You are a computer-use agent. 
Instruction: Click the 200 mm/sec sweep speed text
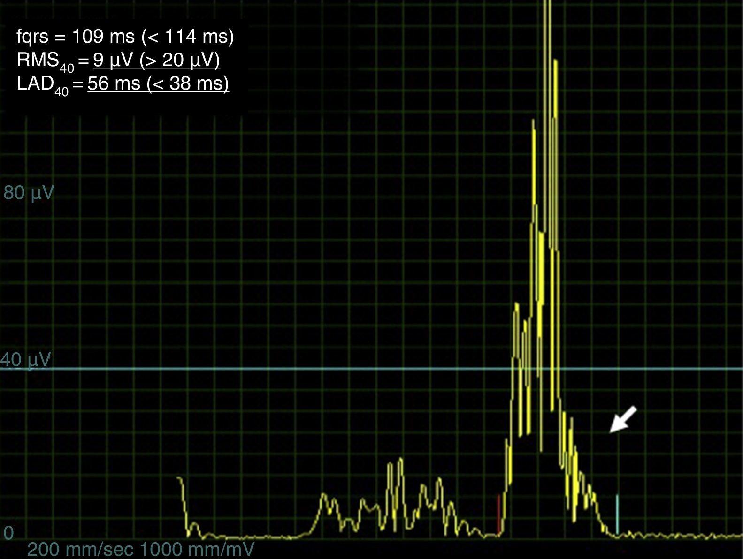80,549
